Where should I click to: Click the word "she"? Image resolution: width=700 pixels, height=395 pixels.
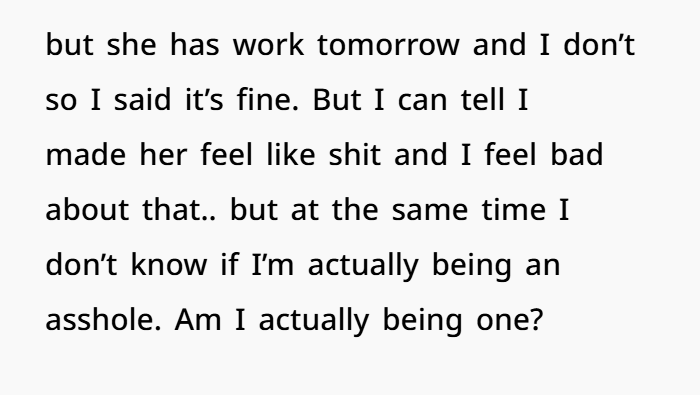click(x=132, y=45)
